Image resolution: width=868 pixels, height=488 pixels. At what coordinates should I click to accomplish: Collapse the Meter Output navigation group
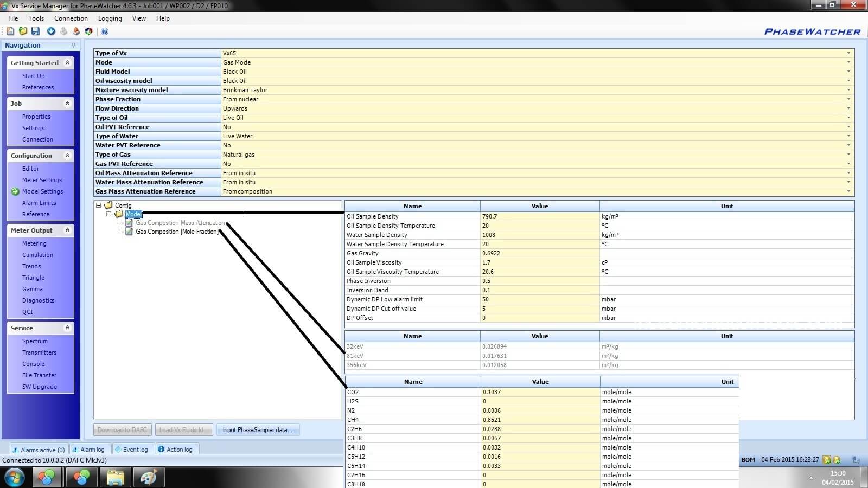67,230
